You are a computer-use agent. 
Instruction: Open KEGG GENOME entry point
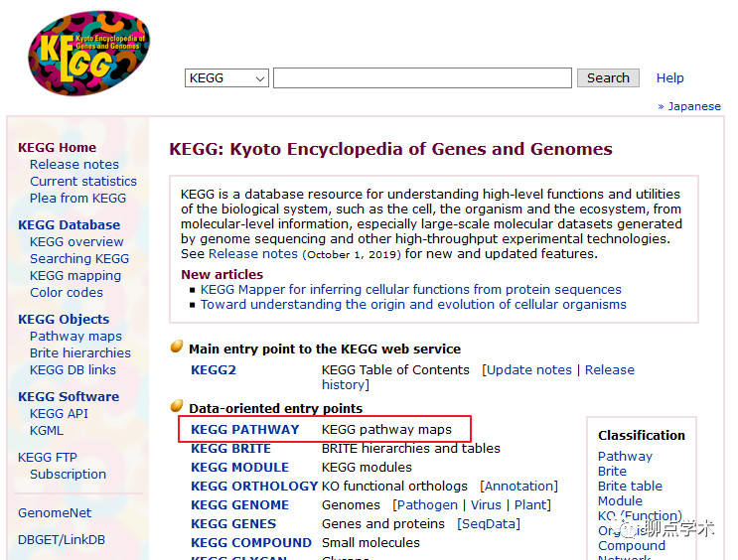(x=239, y=505)
